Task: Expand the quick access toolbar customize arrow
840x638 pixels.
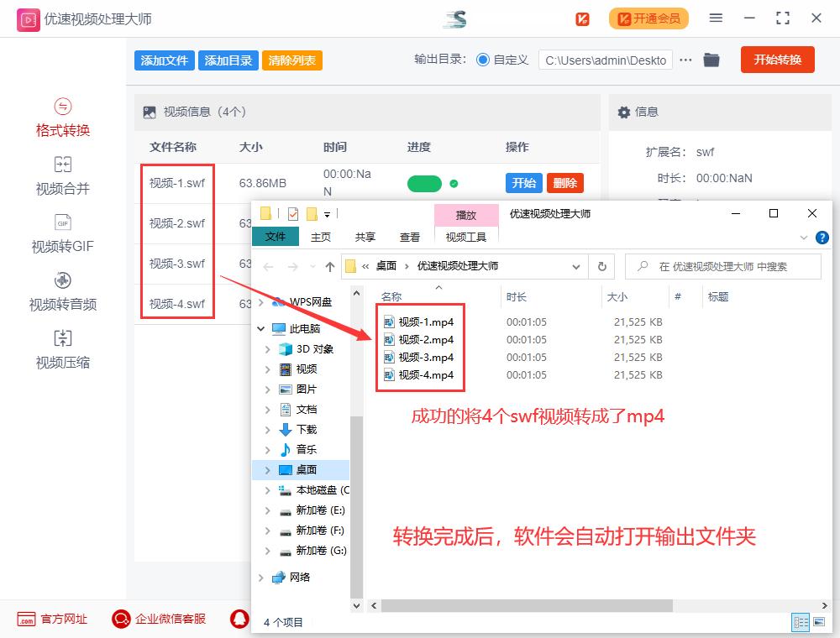Action: 326,213
